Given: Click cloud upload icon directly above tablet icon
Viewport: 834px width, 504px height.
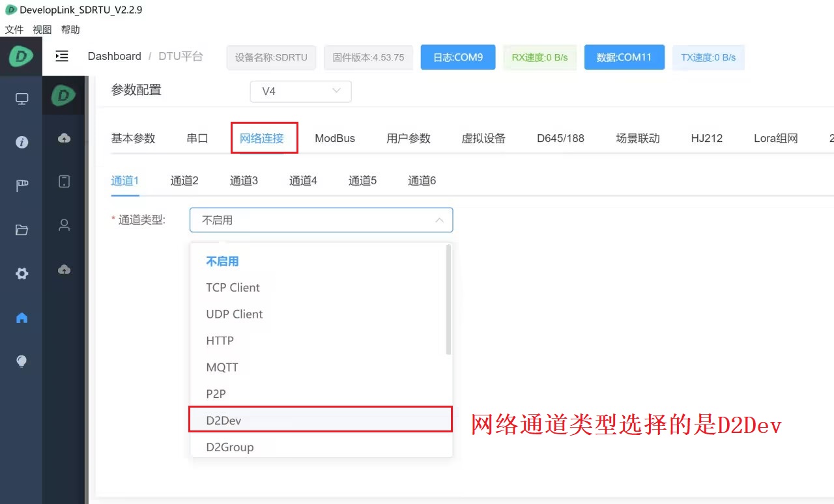Looking at the screenshot, I should pos(64,138).
